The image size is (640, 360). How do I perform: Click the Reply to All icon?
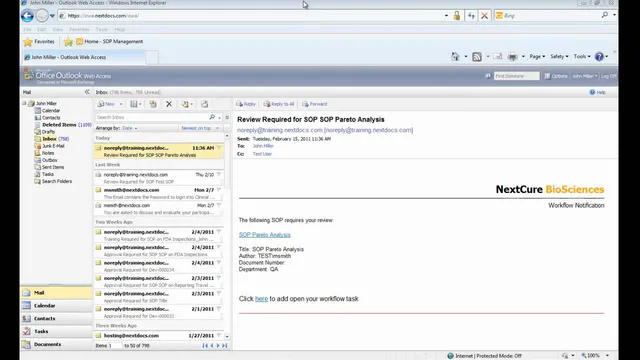[279, 104]
